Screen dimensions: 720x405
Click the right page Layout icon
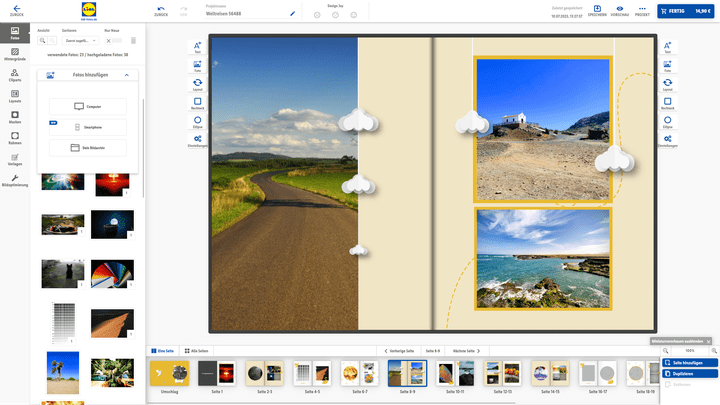(667, 83)
